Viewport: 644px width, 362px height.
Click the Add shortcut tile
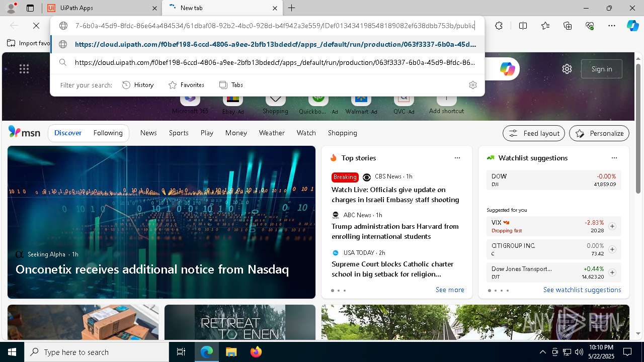[446, 103]
